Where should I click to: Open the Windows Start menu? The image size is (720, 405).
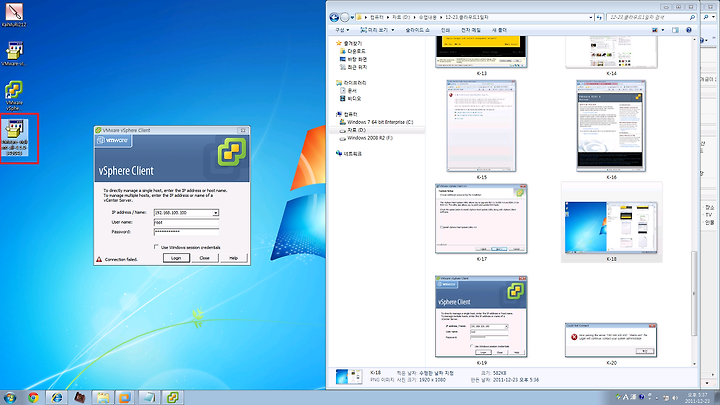pos(10,397)
